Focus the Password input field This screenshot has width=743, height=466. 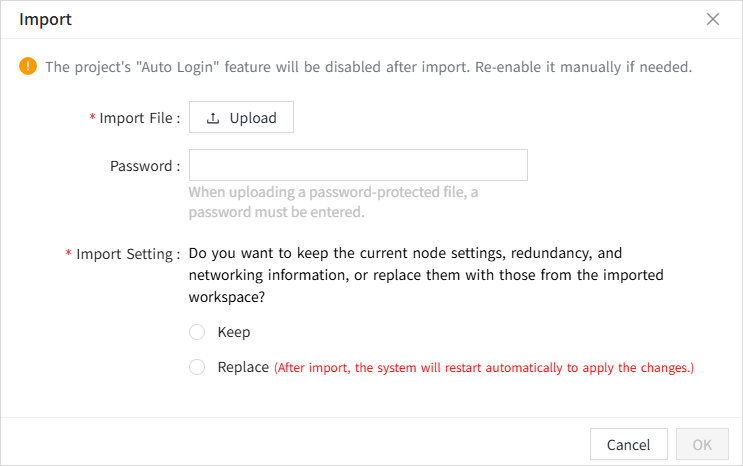pos(358,166)
